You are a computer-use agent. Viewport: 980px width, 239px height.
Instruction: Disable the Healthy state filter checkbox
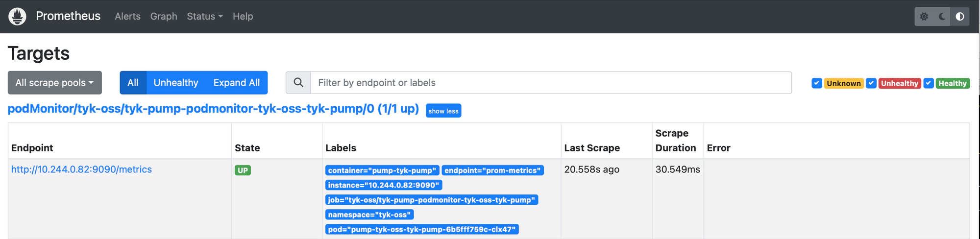(929, 83)
